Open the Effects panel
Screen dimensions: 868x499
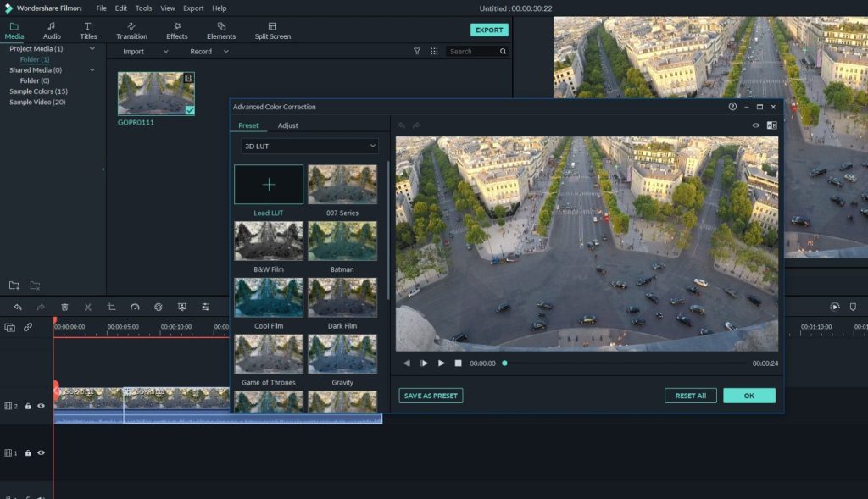click(x=176, y=30)
